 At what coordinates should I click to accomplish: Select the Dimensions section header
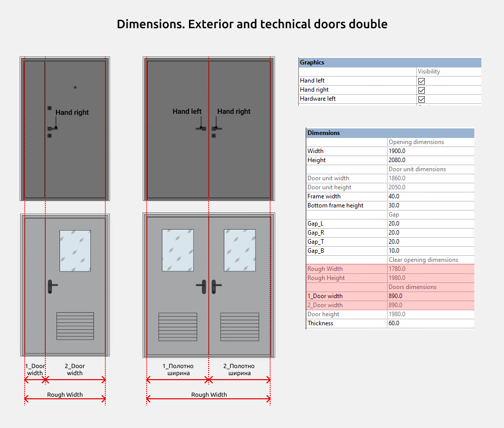[x=390, y=133]
